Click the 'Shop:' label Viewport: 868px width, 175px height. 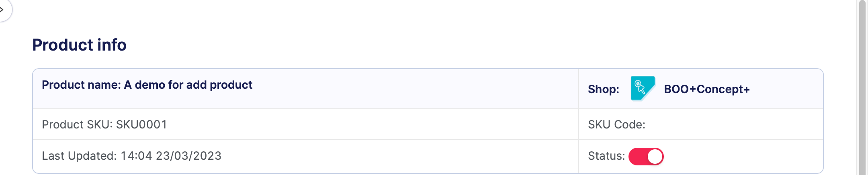coord(603,89)
